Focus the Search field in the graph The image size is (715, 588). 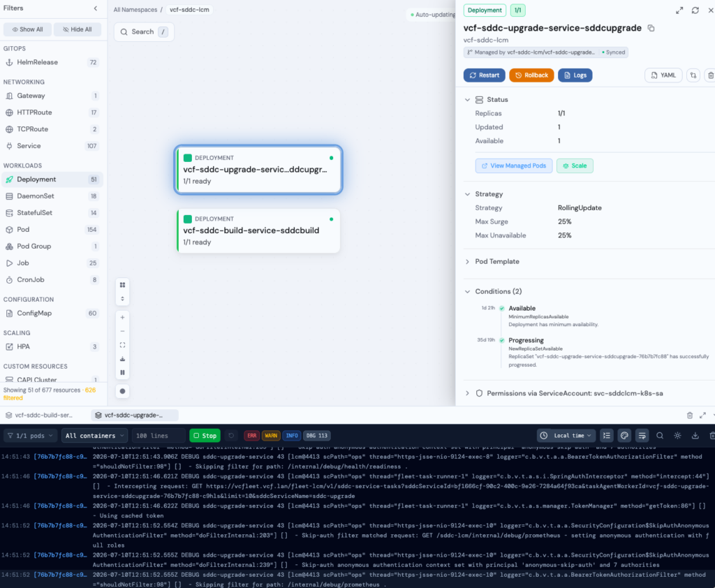click(144, 32)
